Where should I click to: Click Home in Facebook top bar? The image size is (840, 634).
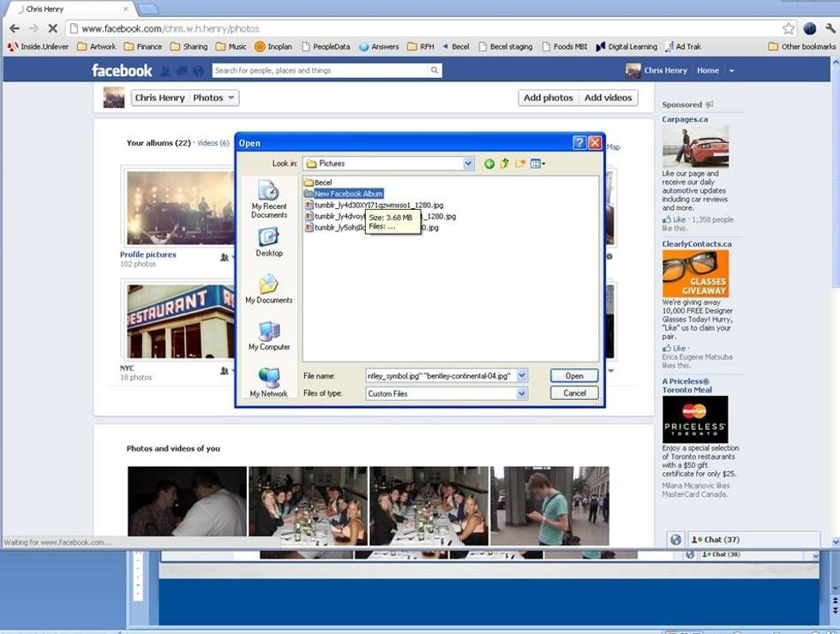pos(708,70)
